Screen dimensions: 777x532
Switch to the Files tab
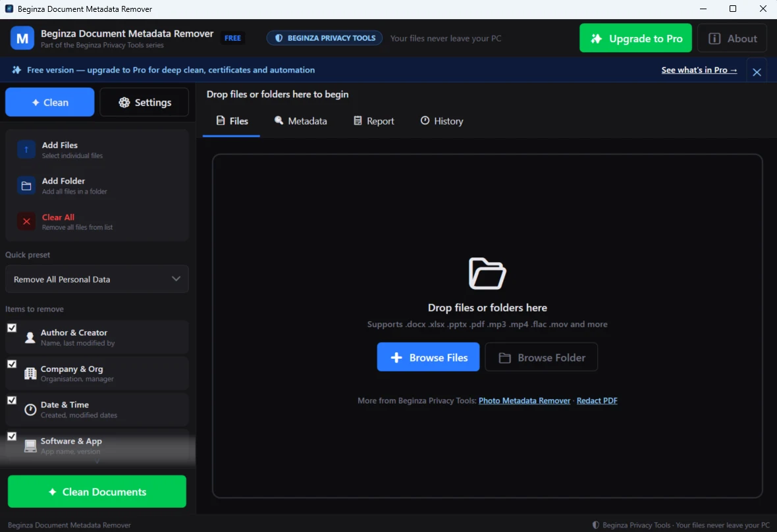(x=231, y=121)
